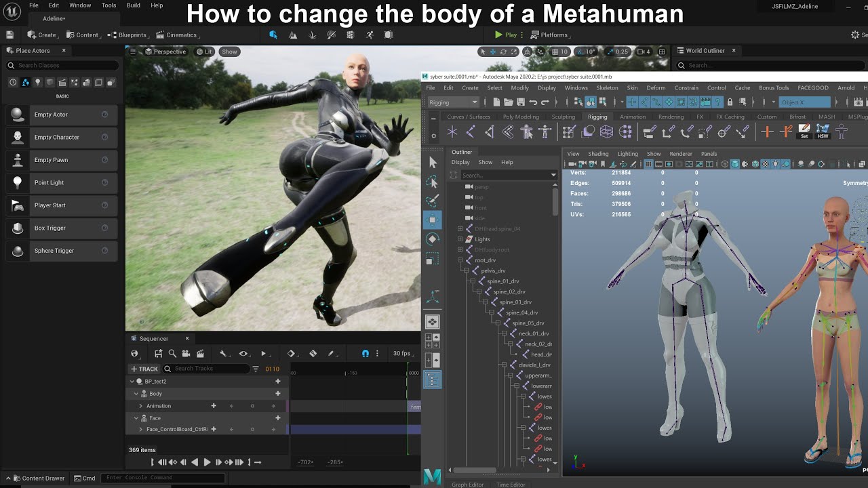
Task: Activate Foliage mode icon in Unreal toolbar
Action: (312, 35)
